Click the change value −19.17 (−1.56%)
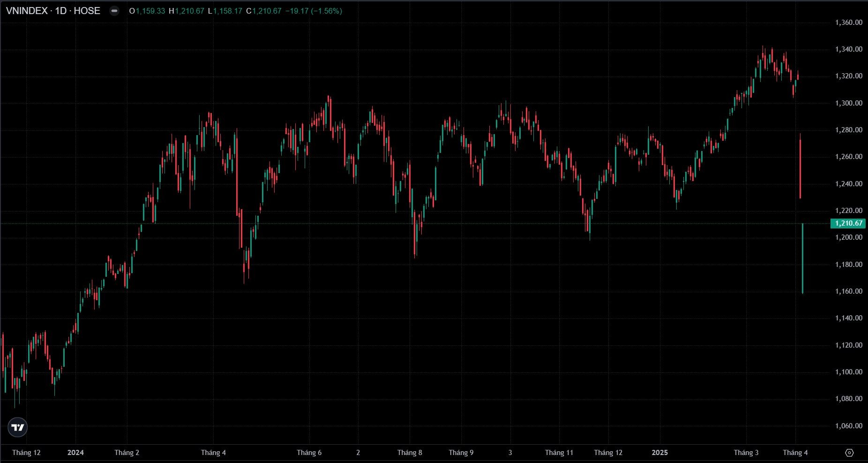The height and width of the screenshot is (463, 868). [x=314, y=11]
